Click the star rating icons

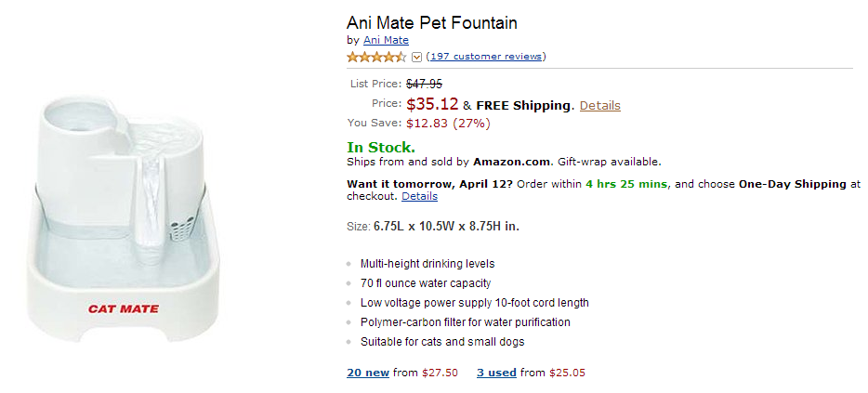tap(376, 57)
